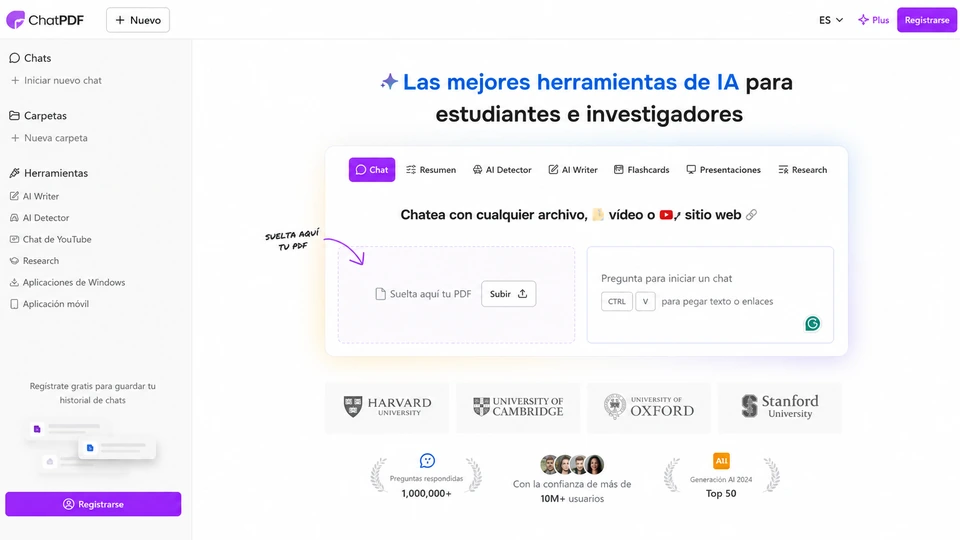Switch to the Resumen tab

click(x=431, y=170)
